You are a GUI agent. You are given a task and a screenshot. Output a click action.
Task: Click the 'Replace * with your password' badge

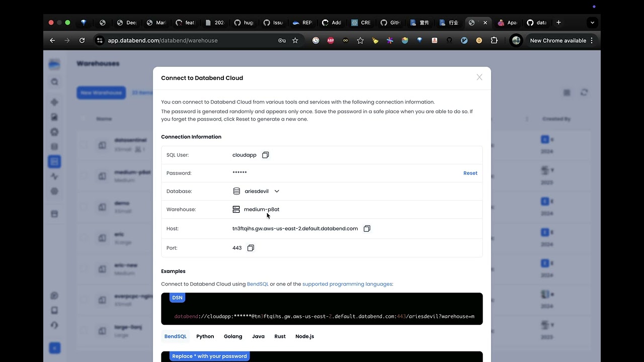point(209,356)
